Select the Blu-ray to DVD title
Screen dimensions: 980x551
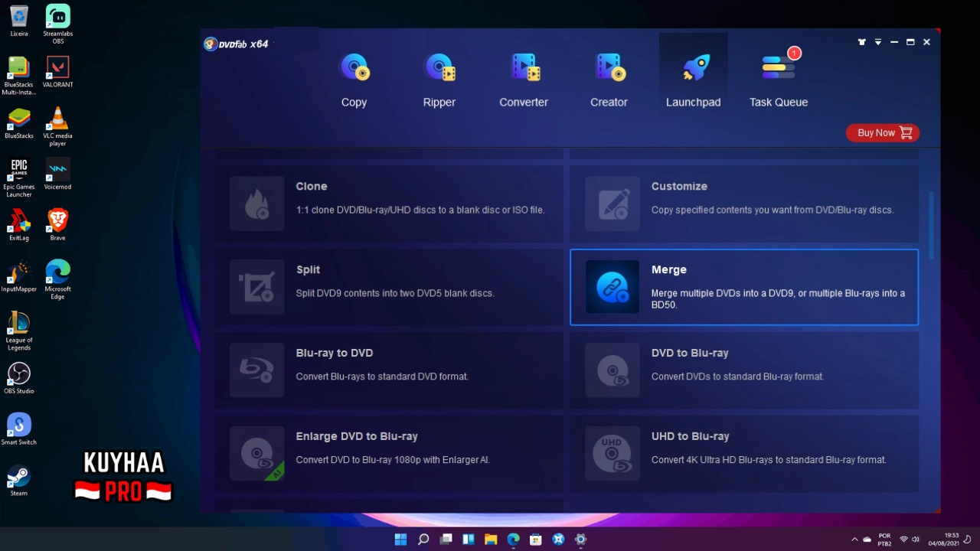click(x=335, y=353)
